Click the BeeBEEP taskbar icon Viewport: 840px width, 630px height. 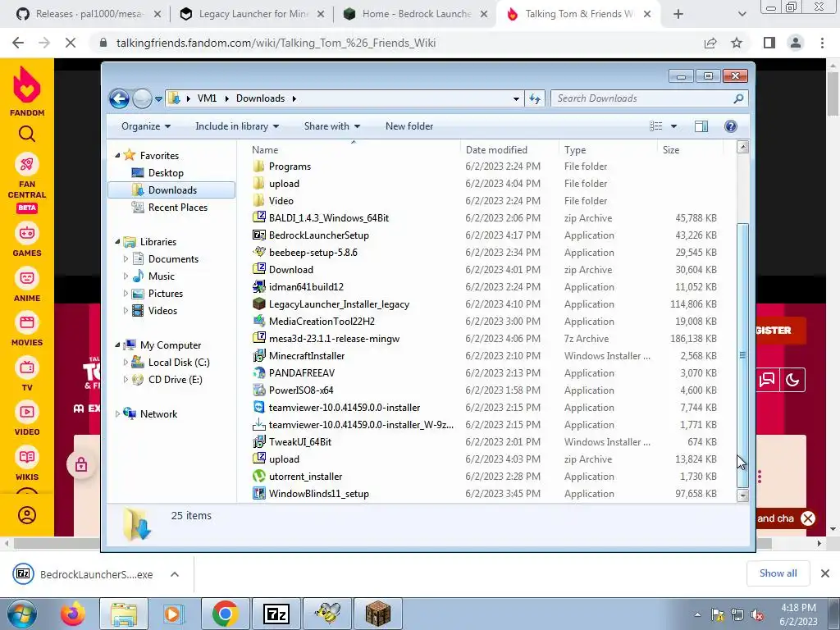pos(327,614)
